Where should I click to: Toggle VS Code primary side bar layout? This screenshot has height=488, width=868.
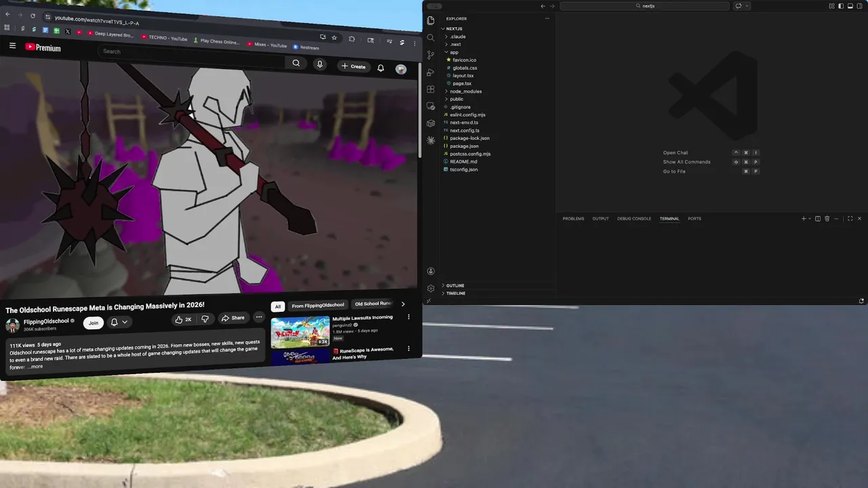841,6
